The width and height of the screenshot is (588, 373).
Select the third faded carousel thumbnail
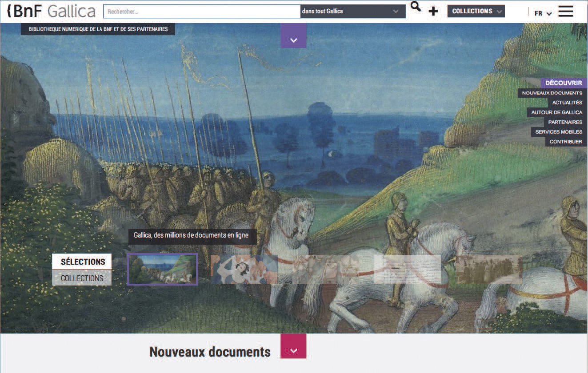[x=326, y=269]
